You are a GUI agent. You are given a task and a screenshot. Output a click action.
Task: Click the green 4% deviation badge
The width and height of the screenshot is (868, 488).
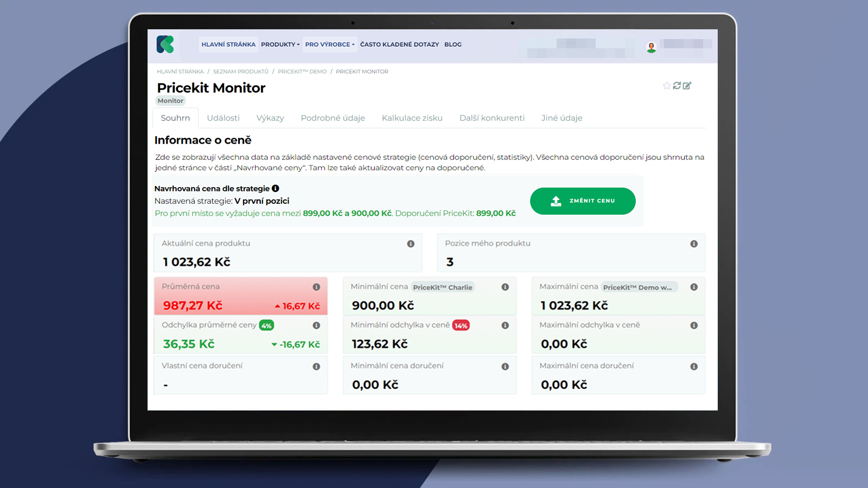[266, 326]
